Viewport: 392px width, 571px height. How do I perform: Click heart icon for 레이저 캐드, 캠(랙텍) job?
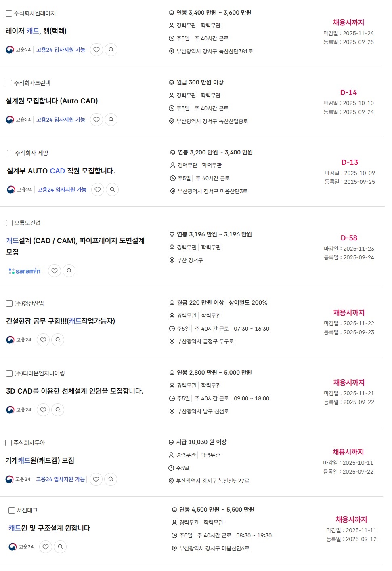(x=96, y=50)
